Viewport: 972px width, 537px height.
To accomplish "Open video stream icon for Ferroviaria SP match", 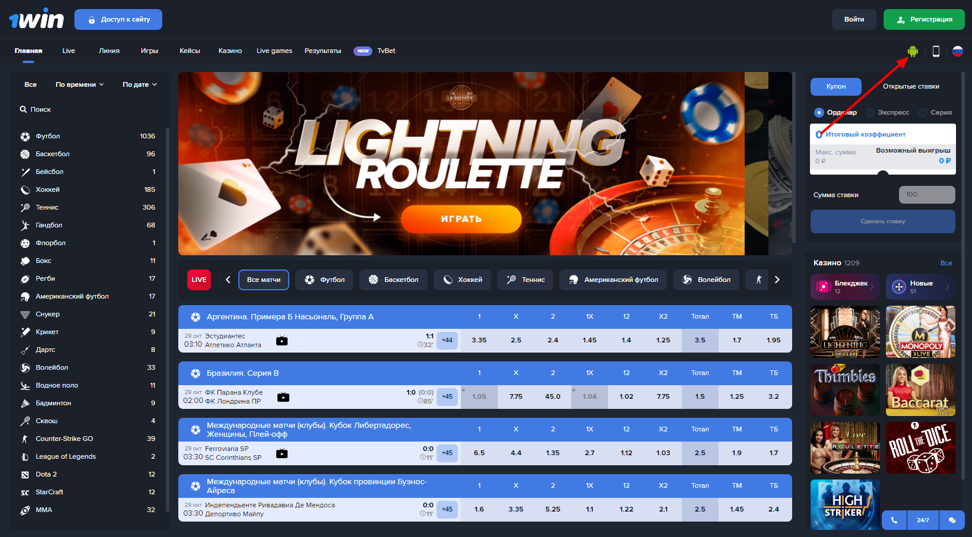I will tap(281, 453).
